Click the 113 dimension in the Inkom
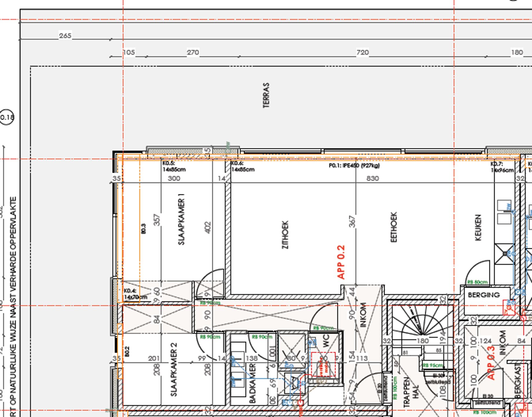The height and width of the screenshot is (417, 532). tap(362, 359)
